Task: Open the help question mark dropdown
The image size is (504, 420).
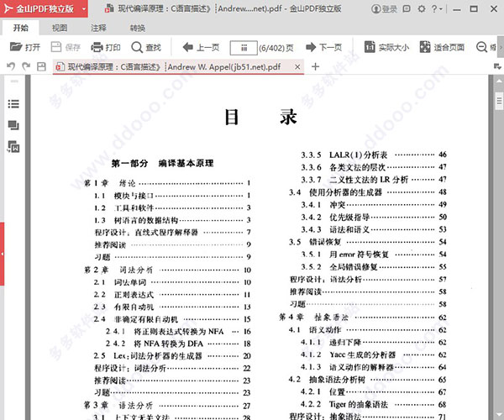Action: pyautogui.click(x=437, y=8)
